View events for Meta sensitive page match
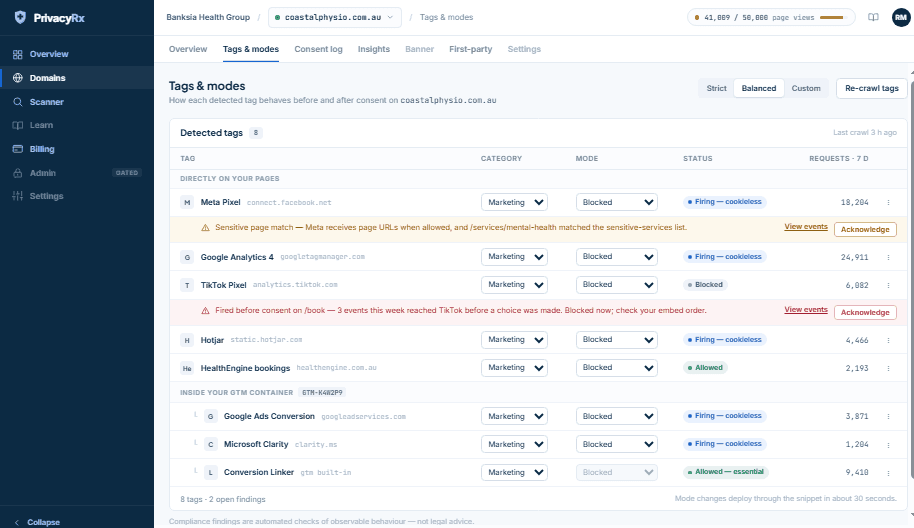This screenshot has height=528, width=914. coord(806,227)
